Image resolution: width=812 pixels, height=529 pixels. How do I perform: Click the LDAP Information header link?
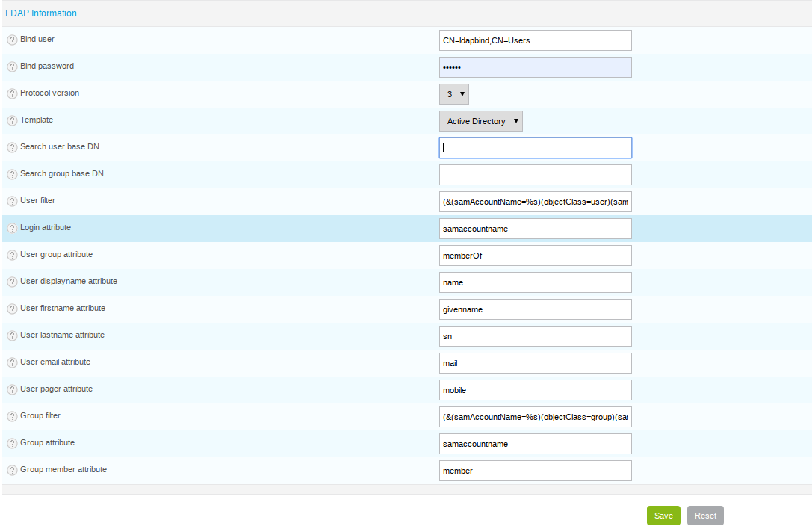(x=41, y=13)
